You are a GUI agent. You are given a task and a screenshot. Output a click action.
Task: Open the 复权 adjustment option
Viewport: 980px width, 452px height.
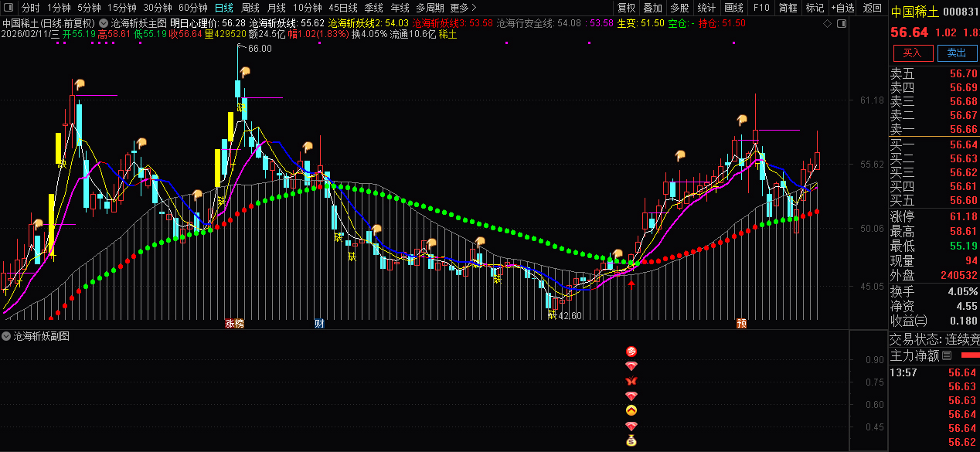coord(626,8)
